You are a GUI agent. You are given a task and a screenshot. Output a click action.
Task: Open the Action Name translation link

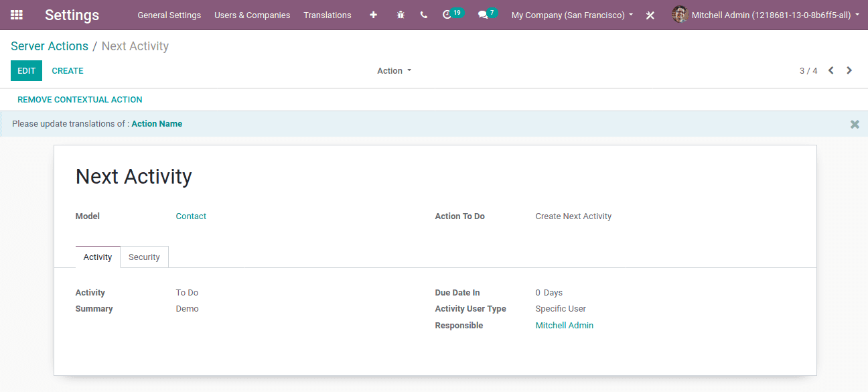(x=157, y=124)
